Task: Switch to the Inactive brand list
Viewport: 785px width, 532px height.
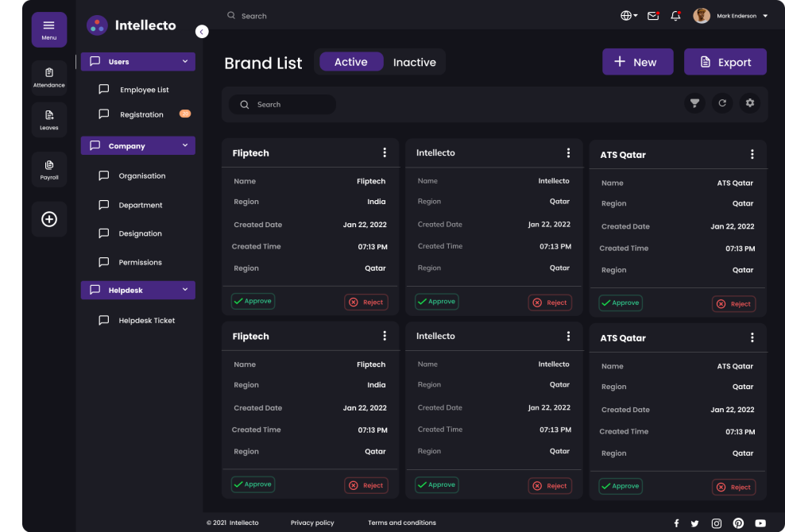Action: (x=414, y=62)
